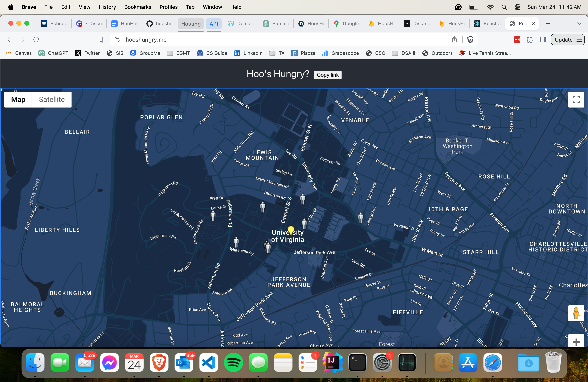This screenshot has height=382, width=588.
Task: Bookmark the page via the star icon
Action: pos(101,40)
